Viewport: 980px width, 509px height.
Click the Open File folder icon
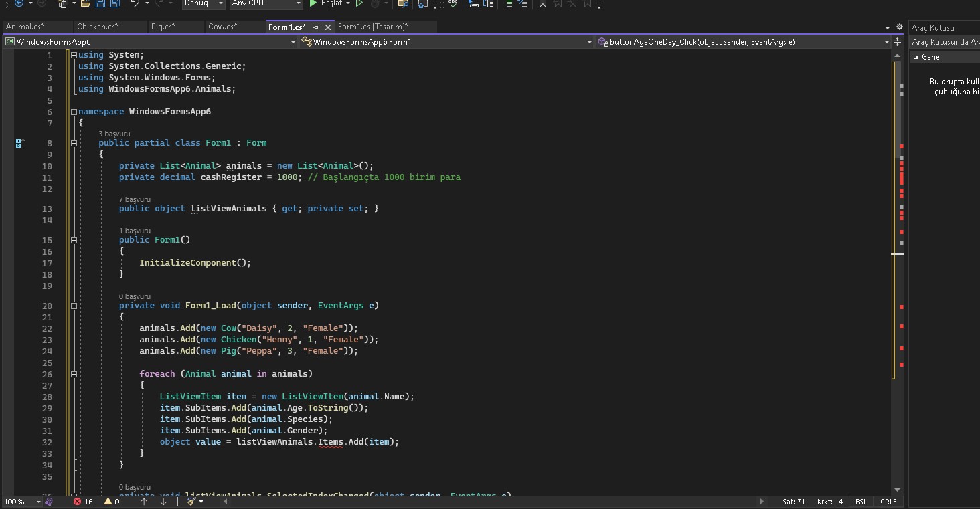tap(85, 3)
